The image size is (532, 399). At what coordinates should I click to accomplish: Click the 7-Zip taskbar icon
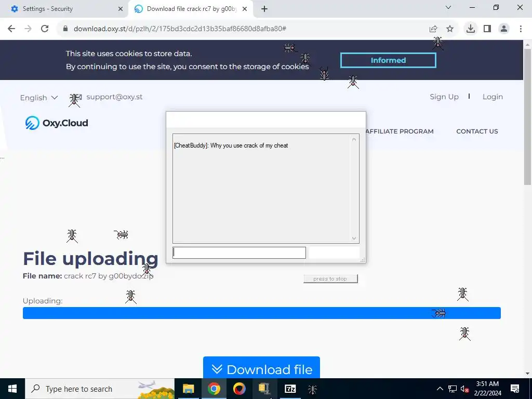pyautogui.click(x=290, y=389)
